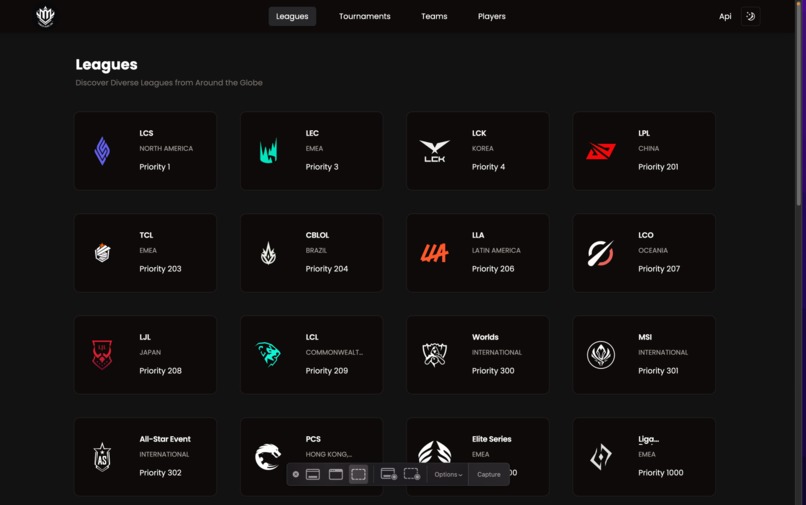Click the 'Priority 206' text
Viewport: 806px width, 505px height.
point(493,268)
